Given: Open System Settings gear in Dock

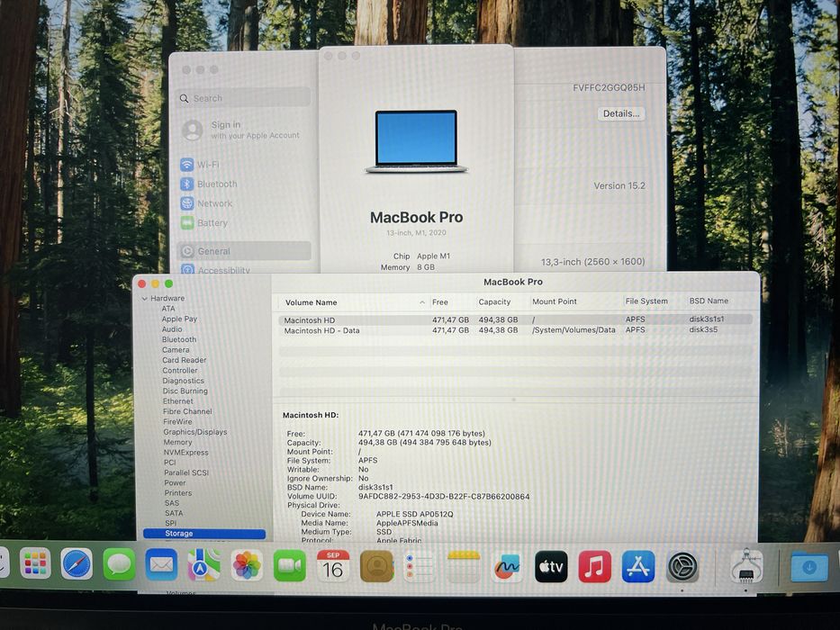Looking at the screenshot, I should [682, 566].
